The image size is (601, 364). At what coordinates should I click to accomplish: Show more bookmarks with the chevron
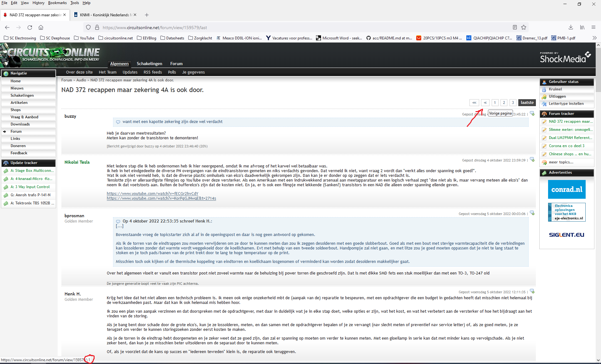tap(594, 38)
